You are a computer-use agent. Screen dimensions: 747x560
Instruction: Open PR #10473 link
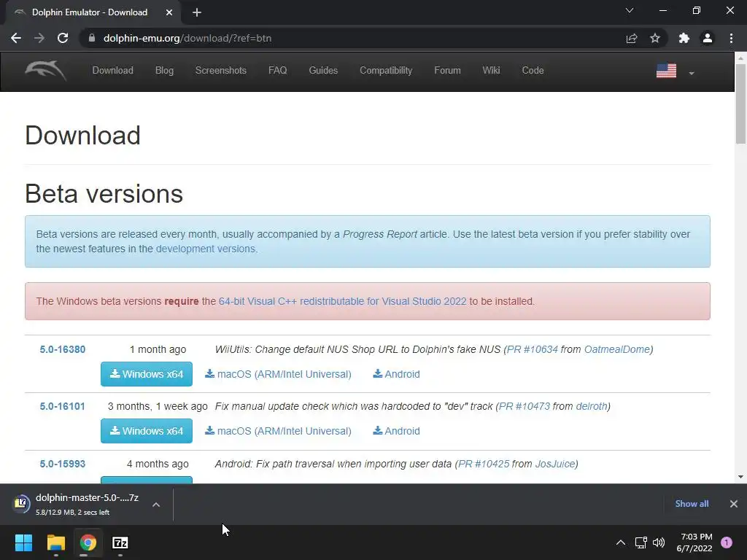(x=524, y=407)
